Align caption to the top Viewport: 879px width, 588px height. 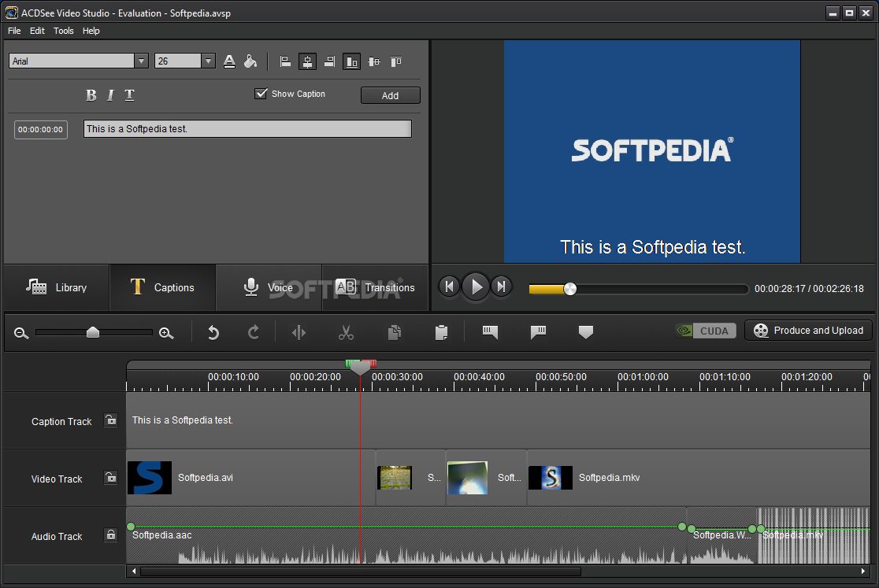tap(395, 61)
